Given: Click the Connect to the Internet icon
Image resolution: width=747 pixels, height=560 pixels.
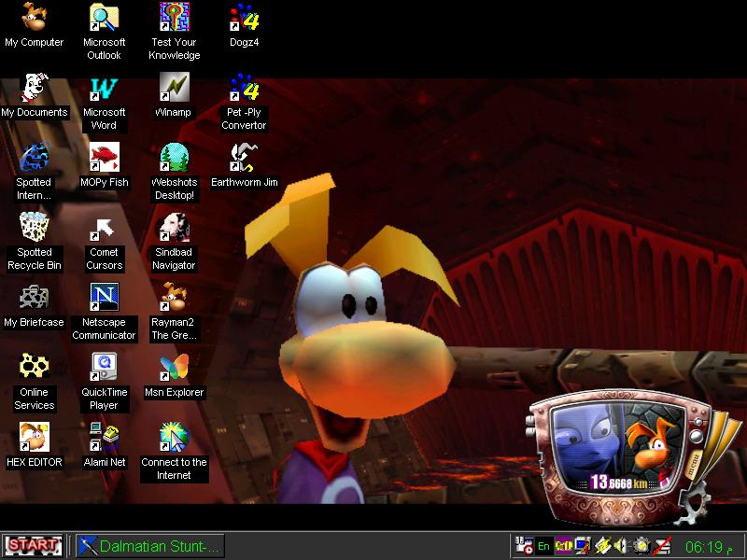Looking at the screenshot, I should tap(174, 438).
